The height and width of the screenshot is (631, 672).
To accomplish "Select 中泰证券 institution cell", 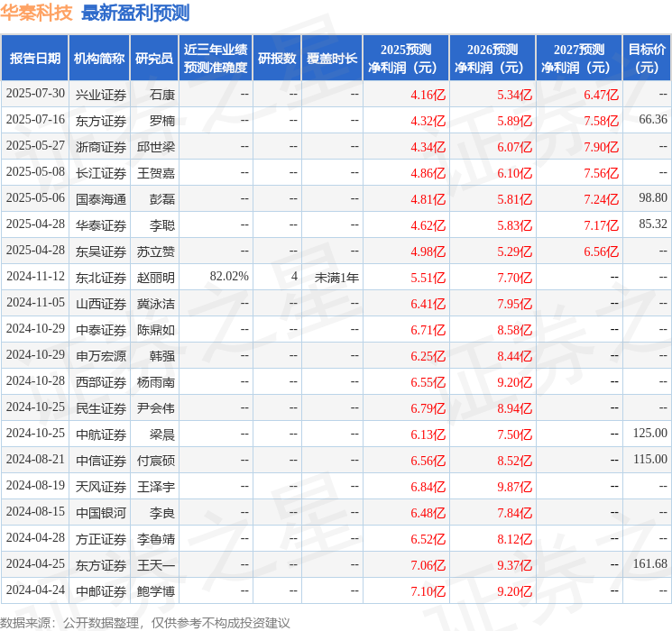I will point(101,330).
